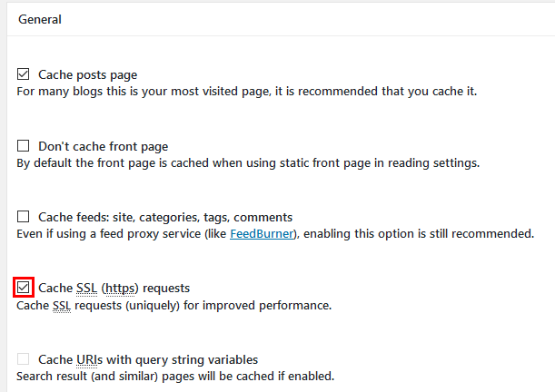The image size is (555, 392).
Task: Click the General section heading
Action: pos(40,18)
